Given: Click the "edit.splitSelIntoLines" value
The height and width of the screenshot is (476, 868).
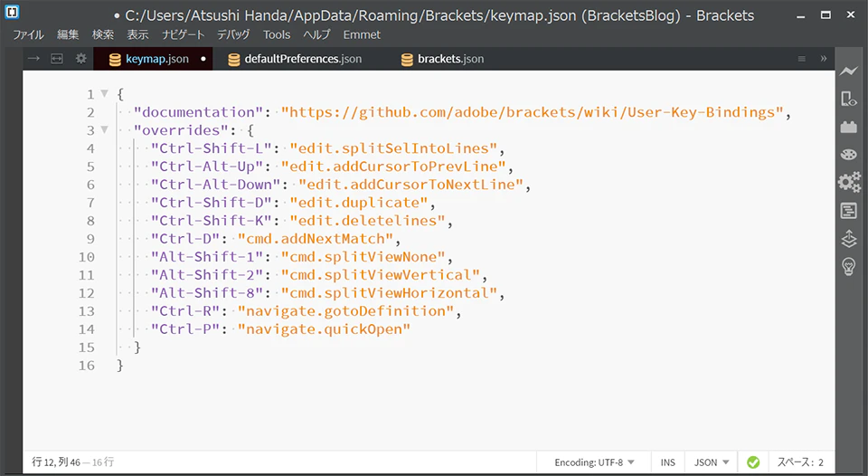Looking at the screenshot, I should (393, 148).
